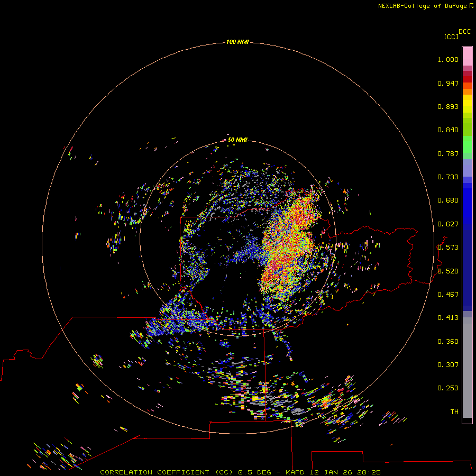This screenshot has width=476, height=476.
Task: Click the 0.413 color scale value
Action: [x=448, y=318]
